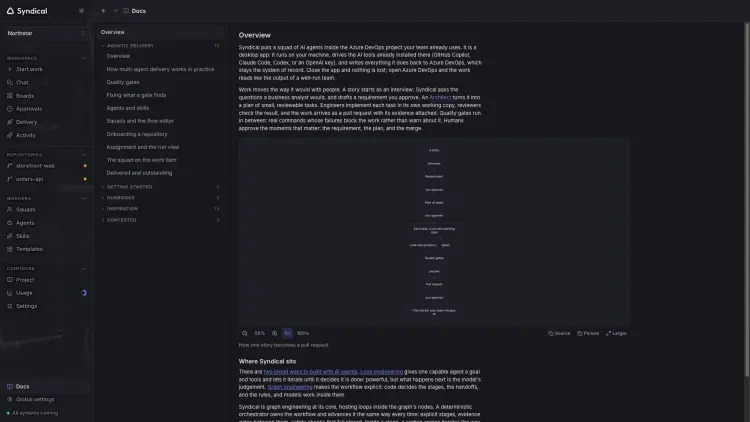Follow the Loop engineering link

(x=381, y=372)
